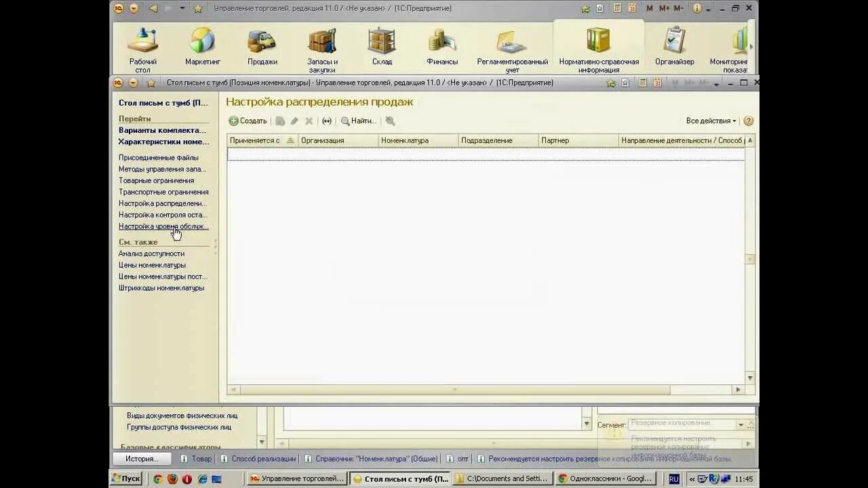Viewport: 868px width, 488px height.
Task: Open the Рабочий стол section
Action: pos(143,50)
